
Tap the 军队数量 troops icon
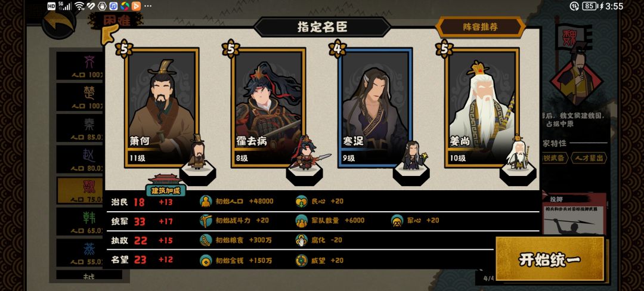pos(302,221)
